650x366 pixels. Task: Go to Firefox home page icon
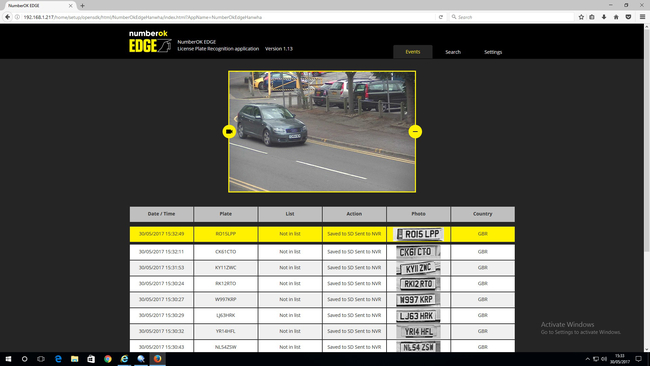point(616,17)
